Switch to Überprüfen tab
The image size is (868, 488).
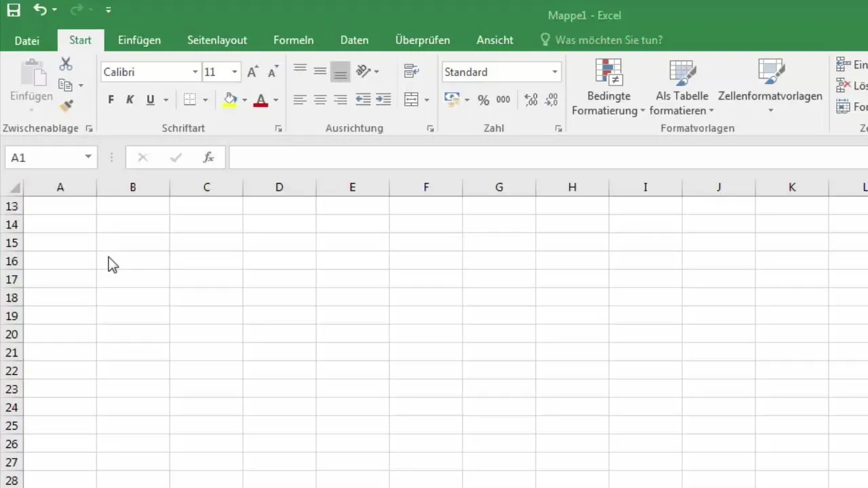pos(422,40)
